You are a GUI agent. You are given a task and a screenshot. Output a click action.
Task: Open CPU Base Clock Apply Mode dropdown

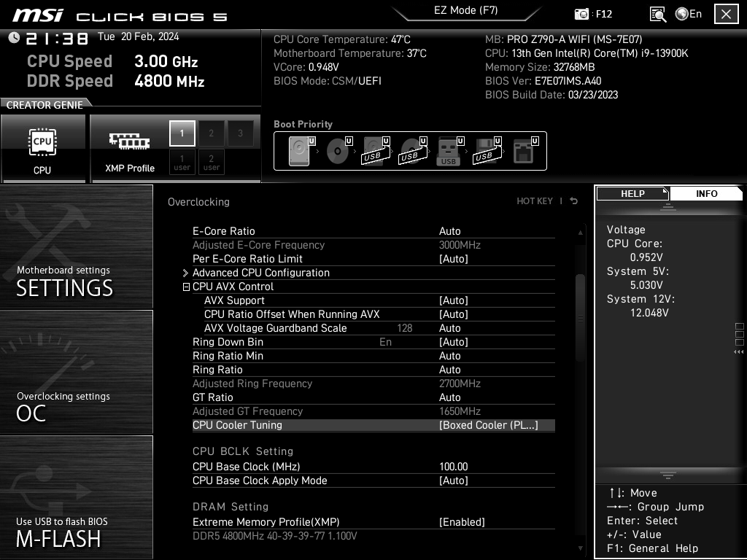pos(454,481)
